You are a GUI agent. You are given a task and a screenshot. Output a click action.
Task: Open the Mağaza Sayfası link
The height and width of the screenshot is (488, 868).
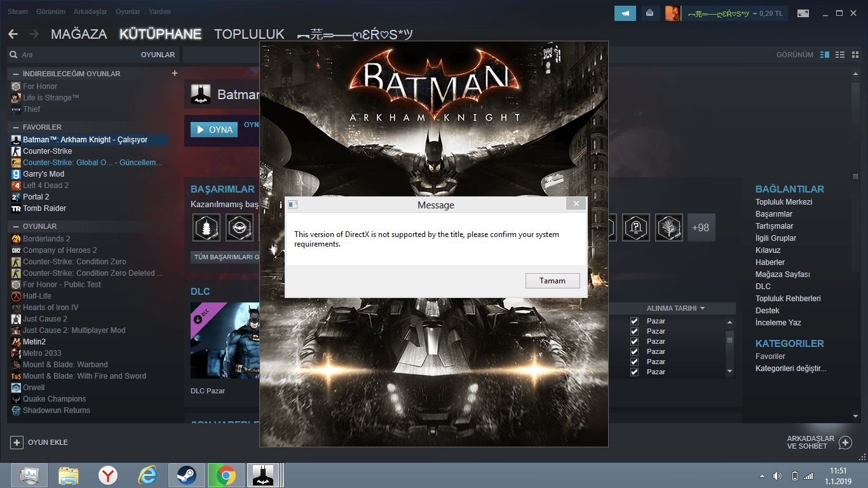click(782, 274)
